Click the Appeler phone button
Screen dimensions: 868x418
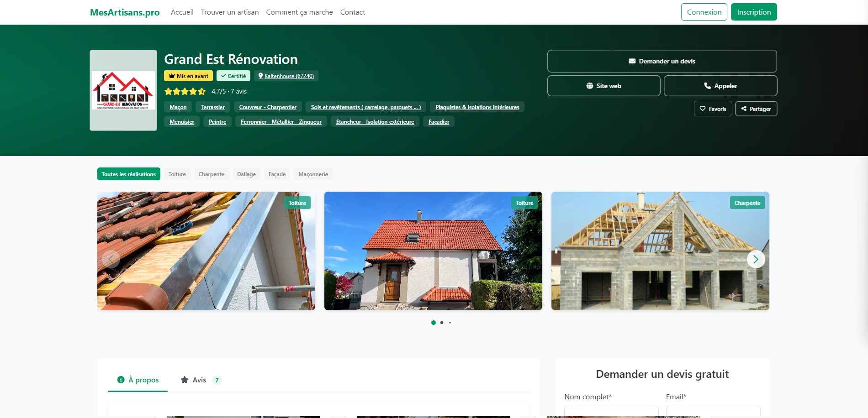(720, 86)
